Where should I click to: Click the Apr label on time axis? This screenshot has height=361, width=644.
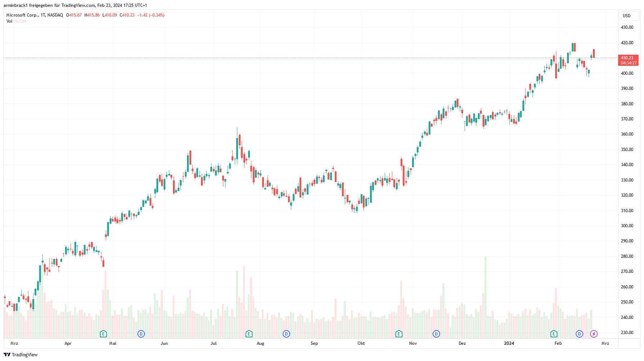click(68, 343)
